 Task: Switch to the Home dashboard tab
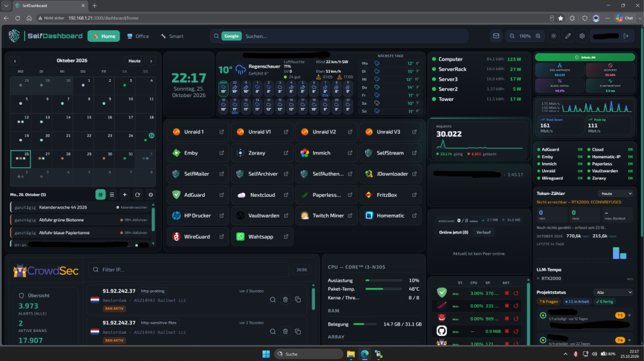[104, 36]
